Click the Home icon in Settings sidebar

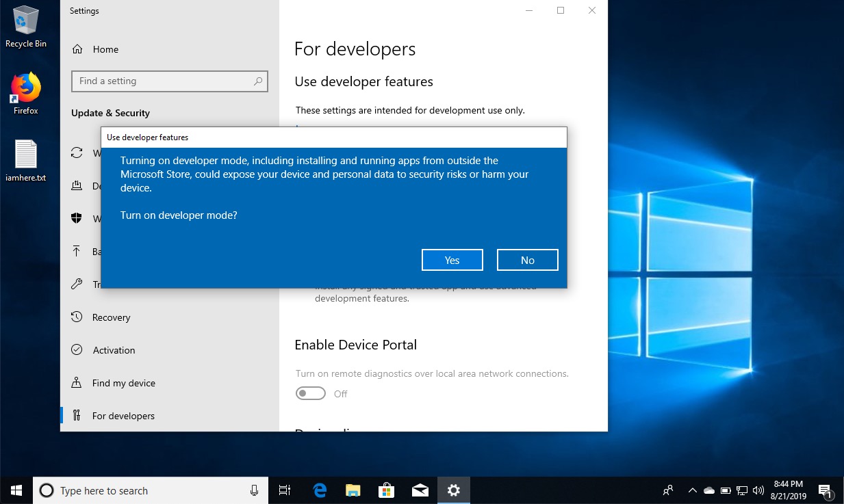click(79, 49)
